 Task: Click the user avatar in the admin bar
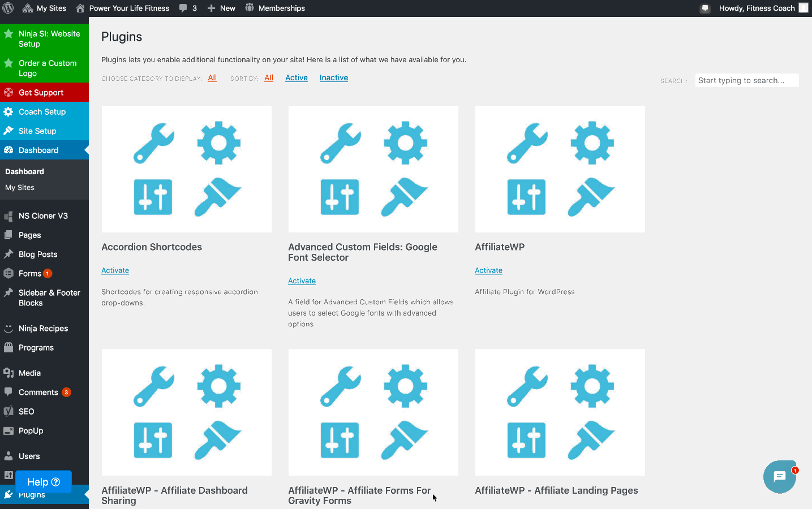point(804,8)
